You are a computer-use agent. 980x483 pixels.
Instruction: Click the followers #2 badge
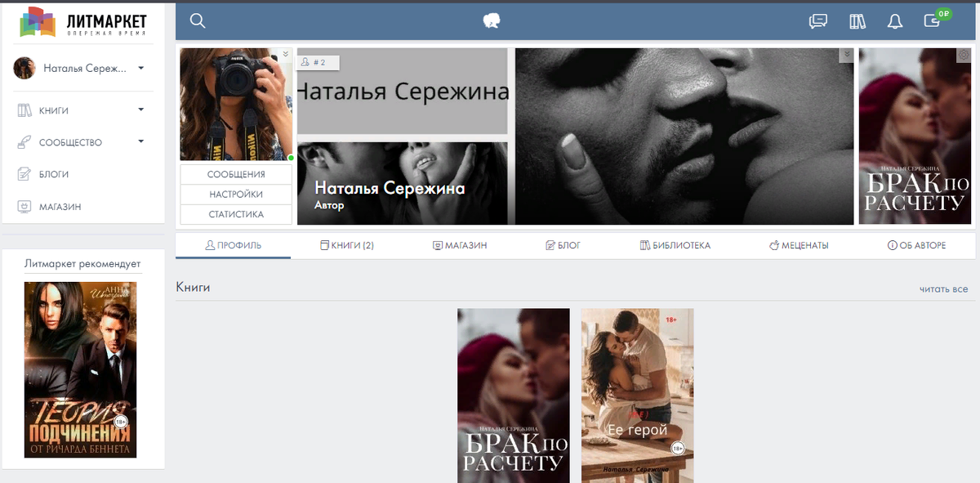pyautogui.click(x=316, y=62)
